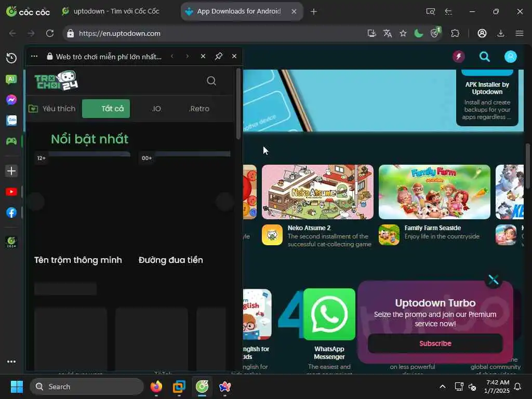Viewport: 532px width, 399px height.
Task: Open browsing history in the sidebar
Action: pyautogui.click(x=11, y=58)
